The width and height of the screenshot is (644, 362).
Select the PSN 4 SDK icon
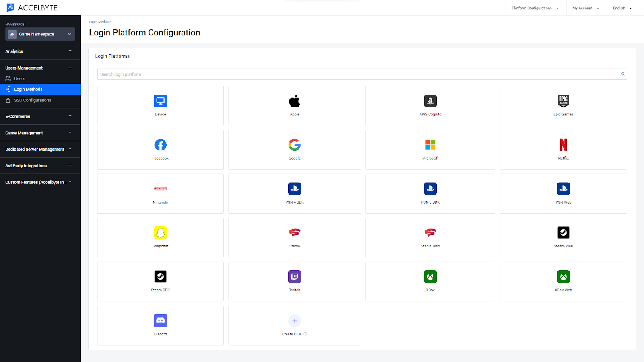click(x=295, y=189)
